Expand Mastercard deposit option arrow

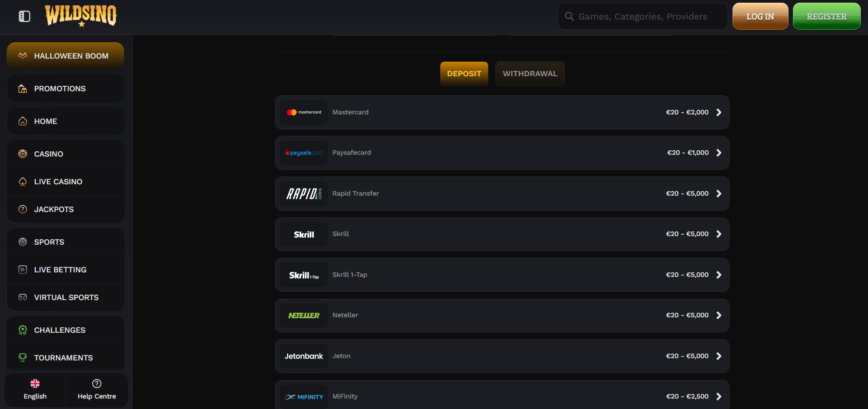tap(718, 112)
